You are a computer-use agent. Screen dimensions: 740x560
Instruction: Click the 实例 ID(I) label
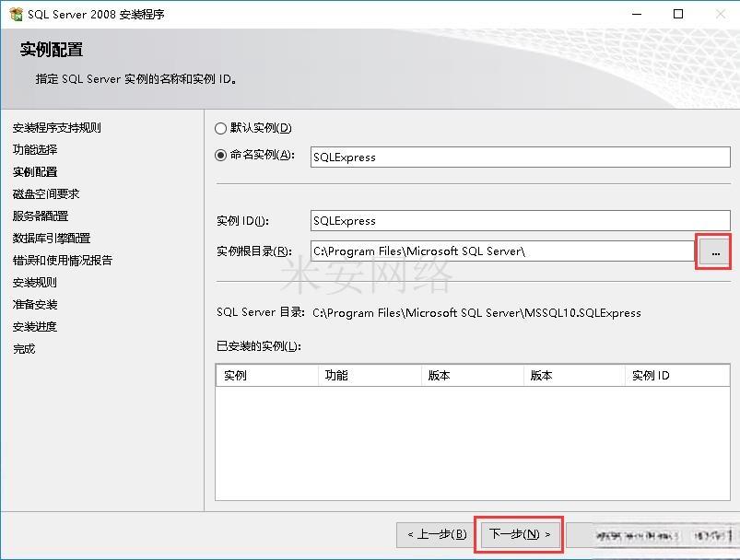tap(242, 221)
